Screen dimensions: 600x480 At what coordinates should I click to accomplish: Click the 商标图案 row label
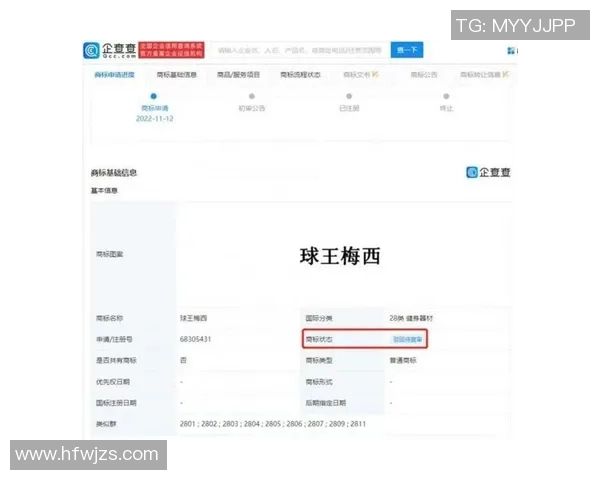click(109, 254)
